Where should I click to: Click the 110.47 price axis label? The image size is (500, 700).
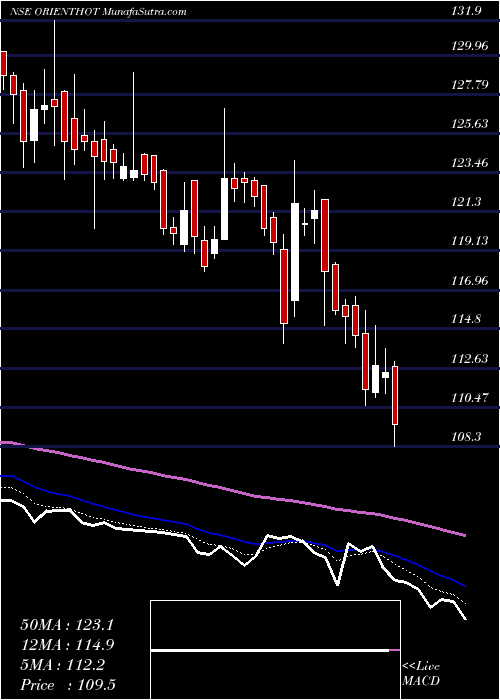tap(470, 397)
